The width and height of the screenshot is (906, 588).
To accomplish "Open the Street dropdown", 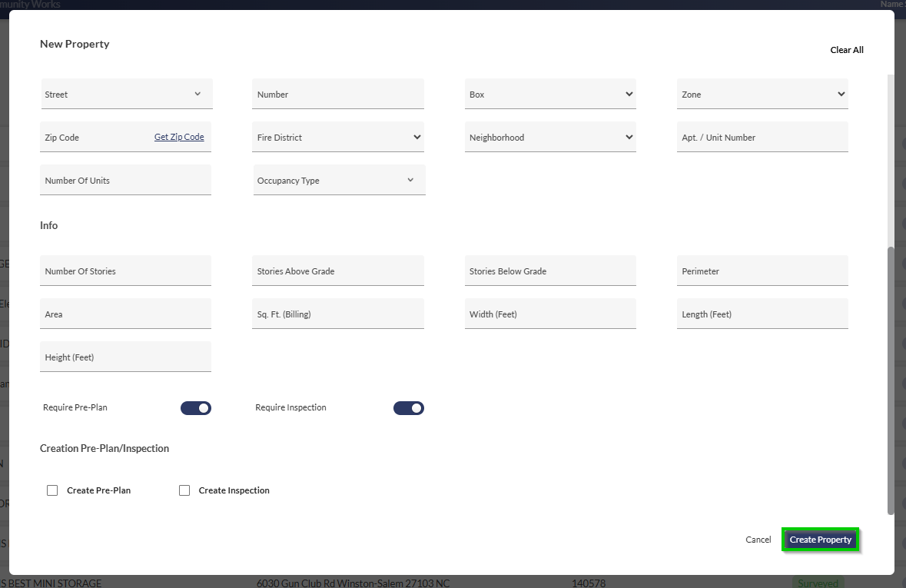I will (x=126, y=95).
